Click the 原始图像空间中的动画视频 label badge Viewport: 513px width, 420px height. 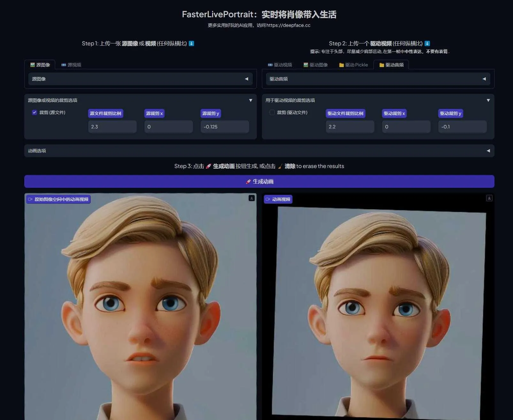[58, 199]
